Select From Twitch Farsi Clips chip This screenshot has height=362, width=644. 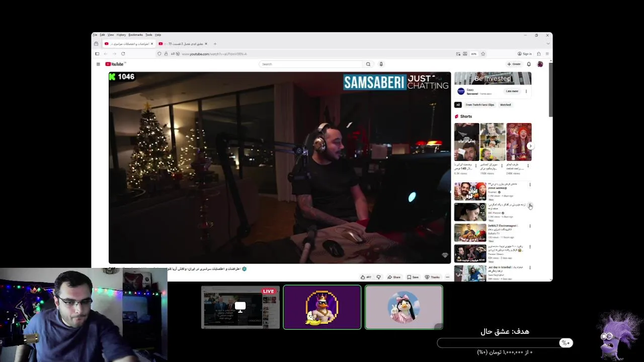(479, 105)
